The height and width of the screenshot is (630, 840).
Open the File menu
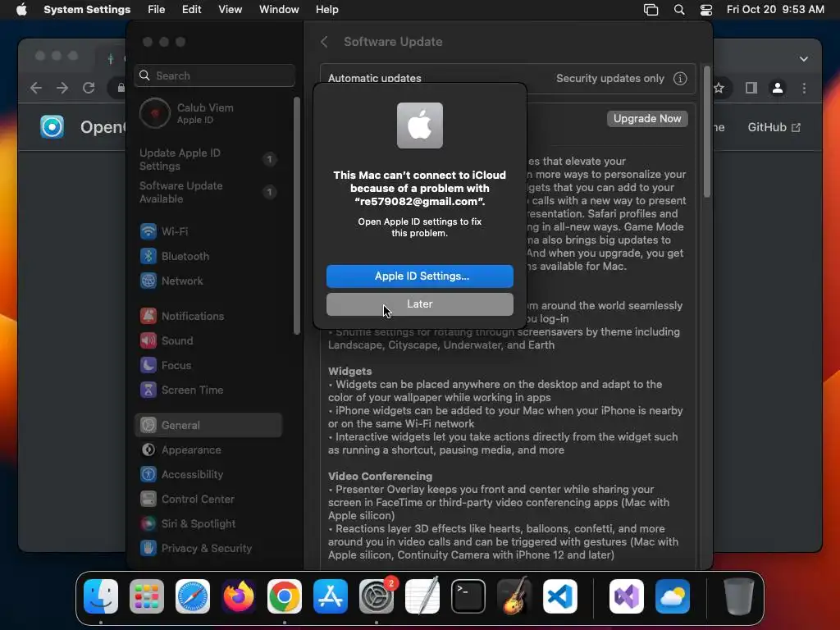(157, 10)
